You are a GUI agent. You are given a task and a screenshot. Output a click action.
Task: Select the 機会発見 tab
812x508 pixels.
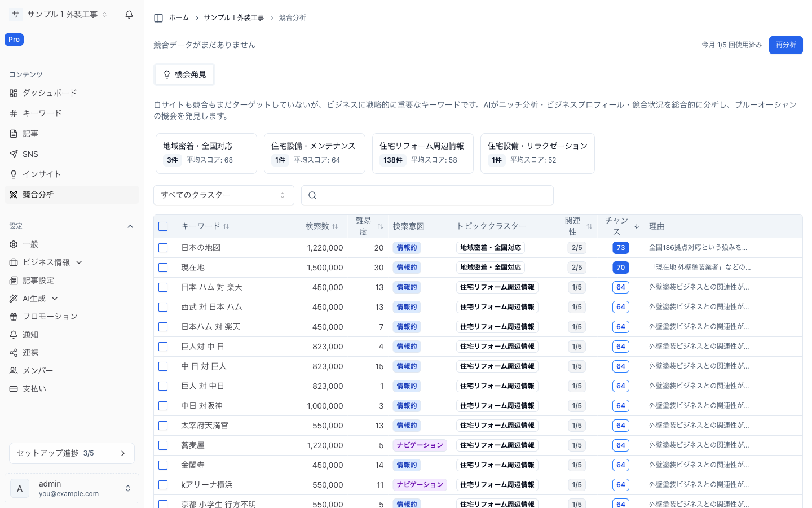pyautogui.click(x=184, y=75)
